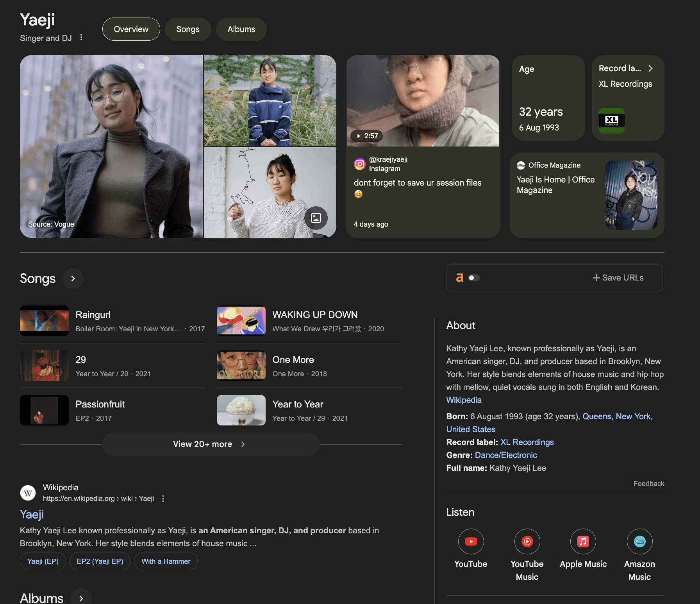Screen dimensions: 700x604
Task: Click the XL Recordings logo thumbnail
Action: (612, 120)
